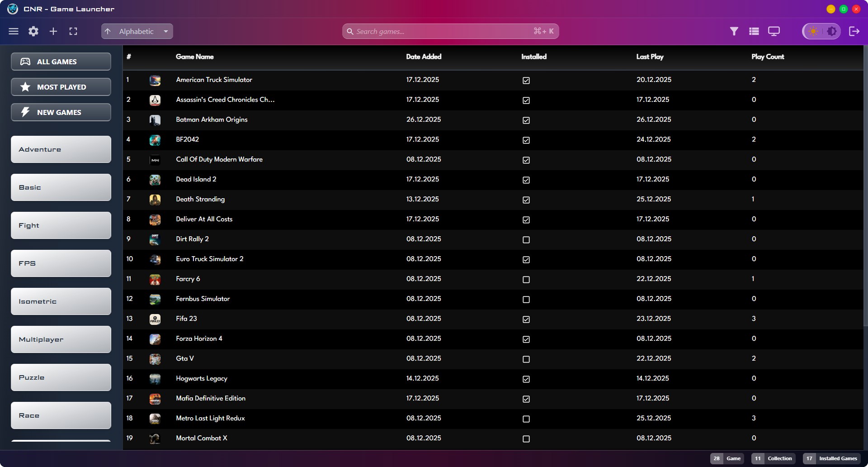The image size is (868, 467).
Task: Click the Forza Horizon 4 game icon
Action: (155, 339)
